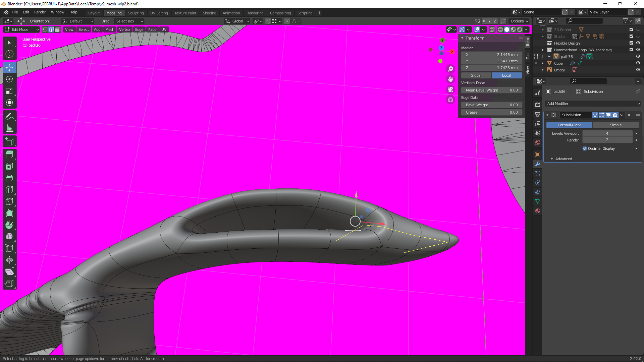Hide the Flexible Design collection
Screen dimensions: 644x362
coord(638,43)
